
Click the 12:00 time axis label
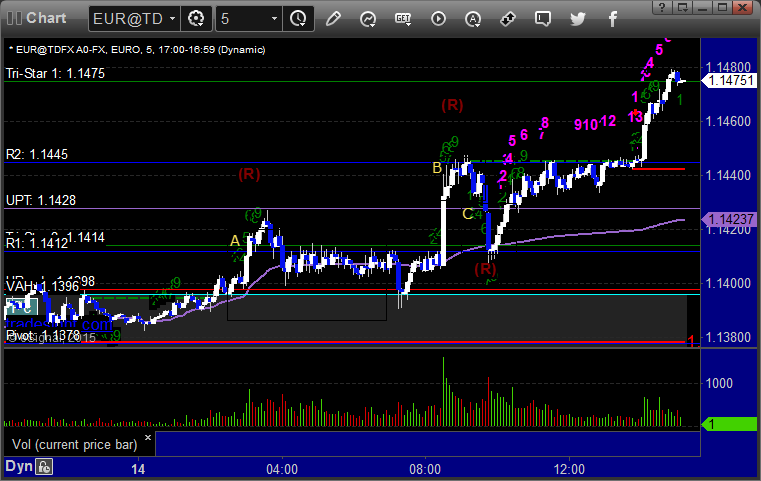[569, 469]
